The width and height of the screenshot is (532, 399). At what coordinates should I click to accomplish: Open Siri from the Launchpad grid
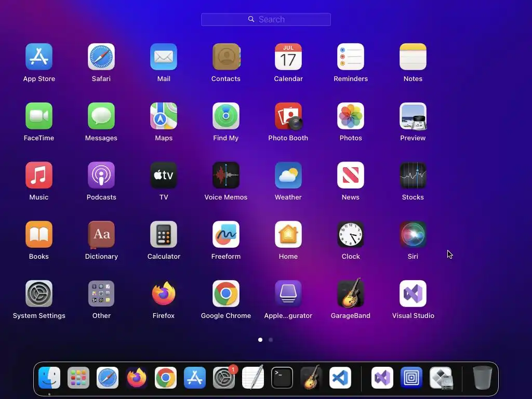click(x=413, y=234)
